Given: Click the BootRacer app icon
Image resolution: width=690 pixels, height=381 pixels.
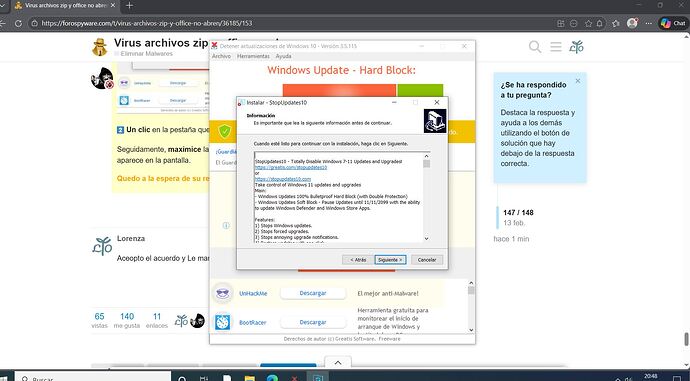Looking at the screenshot, I should (x=223, y=322).
